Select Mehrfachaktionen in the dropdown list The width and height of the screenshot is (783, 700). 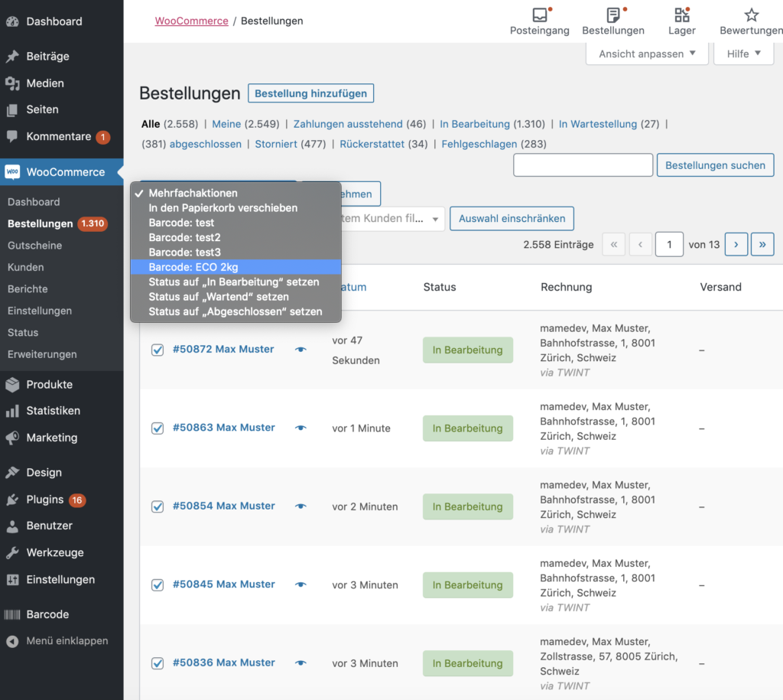(x=236, y=193)
